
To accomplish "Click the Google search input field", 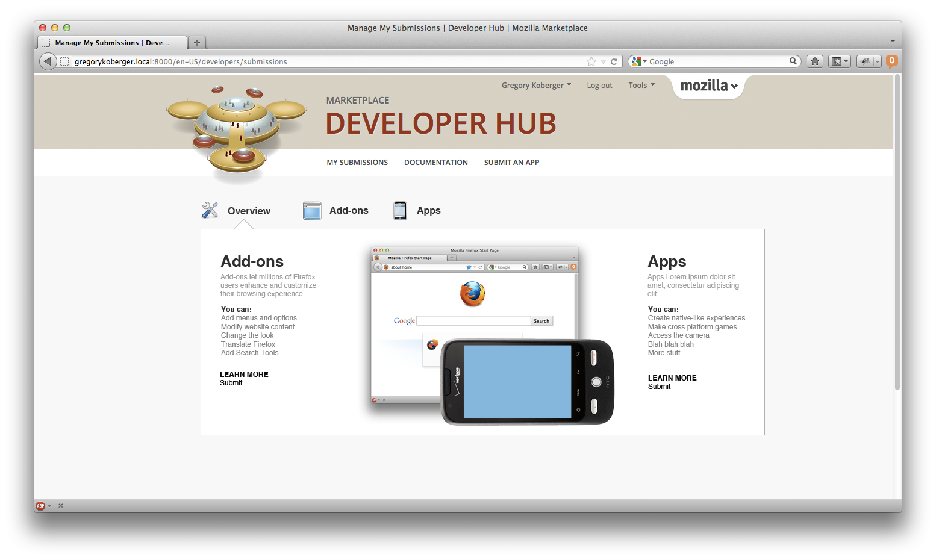I will click(x=718, y=61).
